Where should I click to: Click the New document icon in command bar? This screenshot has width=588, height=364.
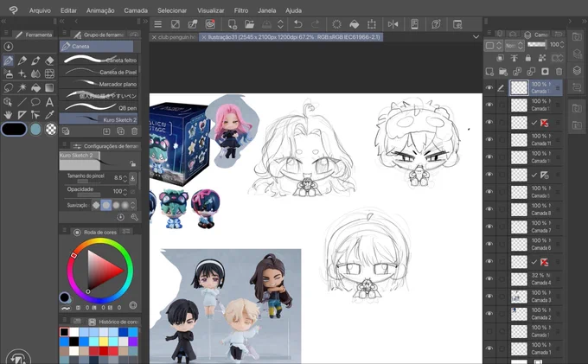click(x=233, y=24)
